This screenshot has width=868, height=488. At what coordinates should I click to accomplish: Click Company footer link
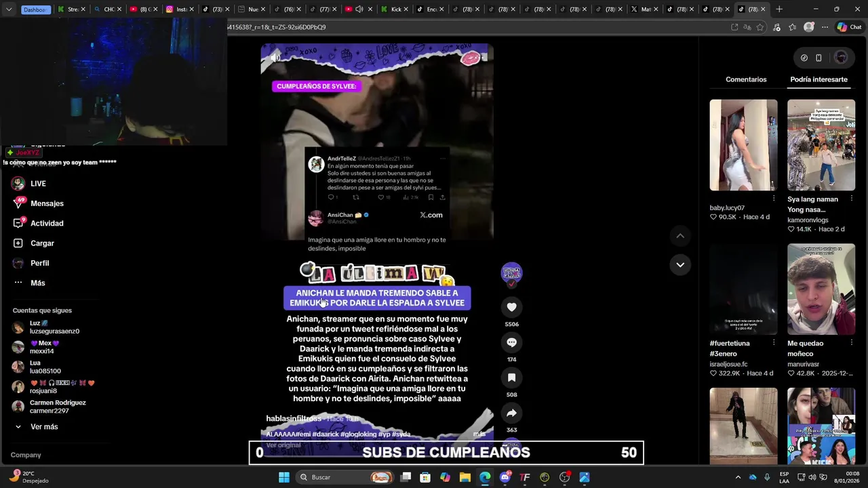26,455
